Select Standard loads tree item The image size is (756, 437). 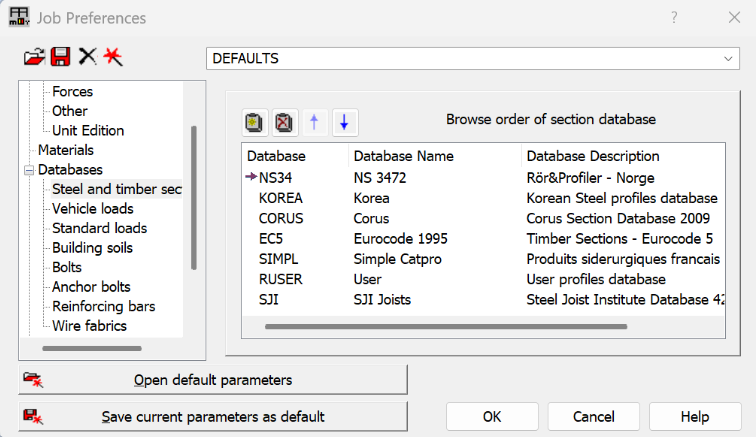pyautogui.click(x=99, y=228)
